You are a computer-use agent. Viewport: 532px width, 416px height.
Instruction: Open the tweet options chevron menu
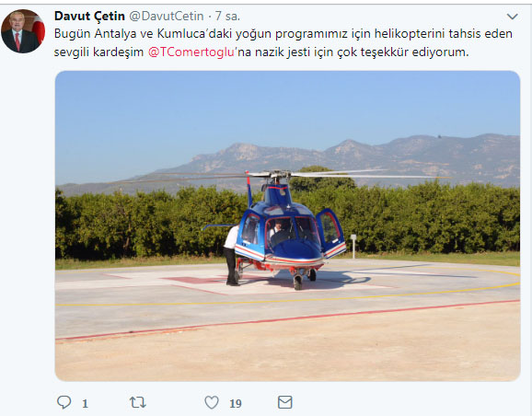click(512, 17)
